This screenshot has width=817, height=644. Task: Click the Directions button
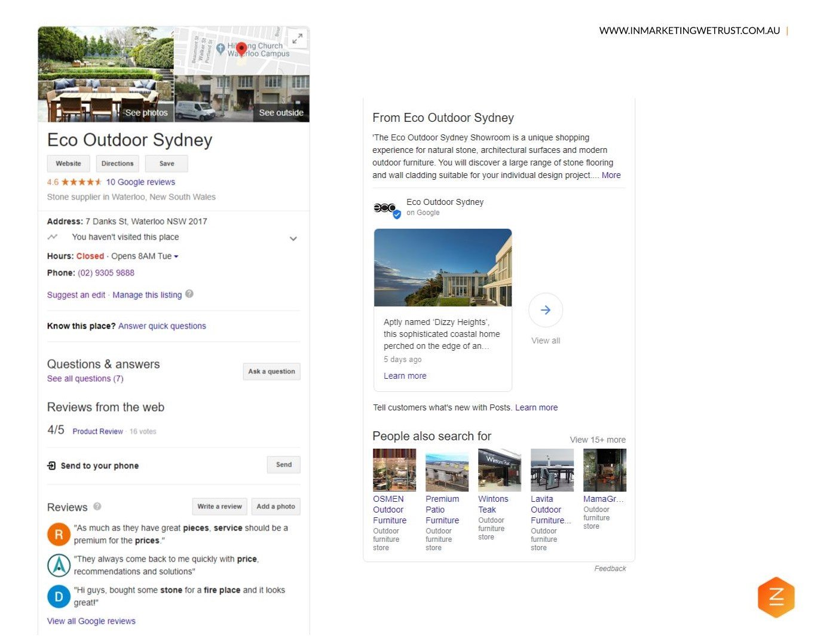pos(118,164)
